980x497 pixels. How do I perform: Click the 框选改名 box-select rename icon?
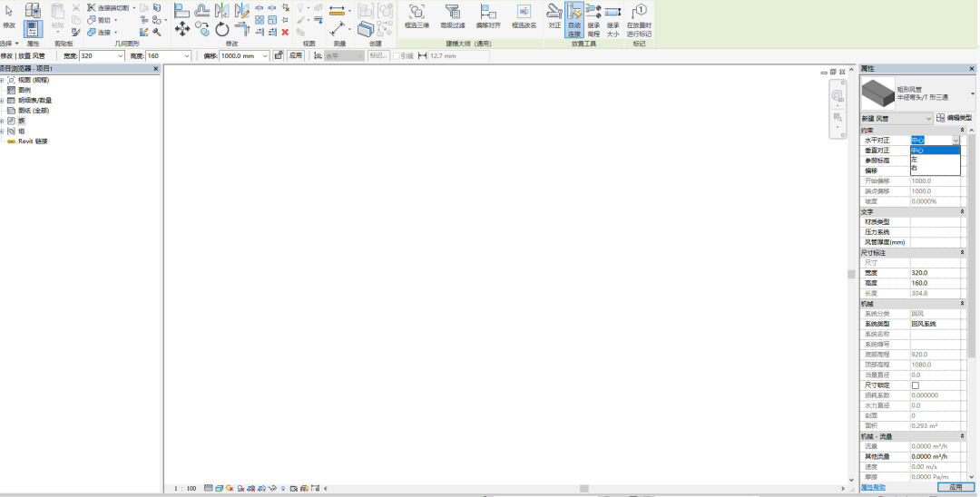(524, 15)
